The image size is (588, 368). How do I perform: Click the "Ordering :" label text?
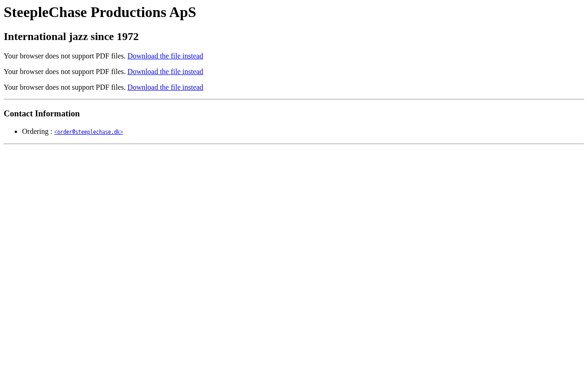coord(37,132)
